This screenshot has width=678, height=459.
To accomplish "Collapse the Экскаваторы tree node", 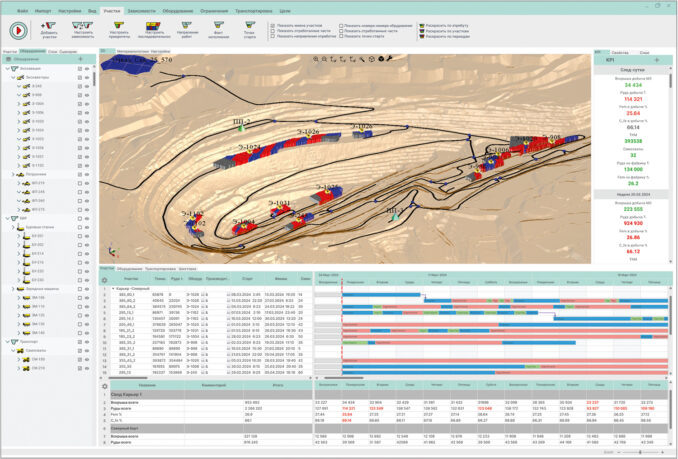I will point(13,77).
